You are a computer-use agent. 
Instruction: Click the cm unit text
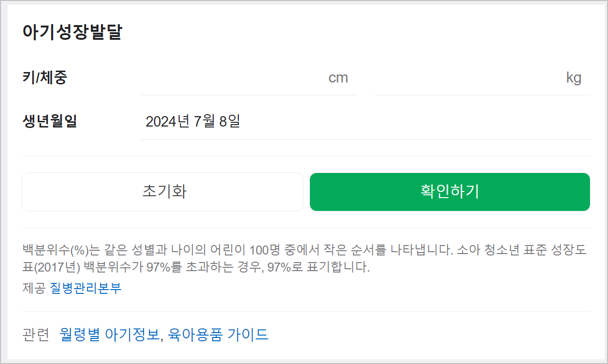click(338, 78)
